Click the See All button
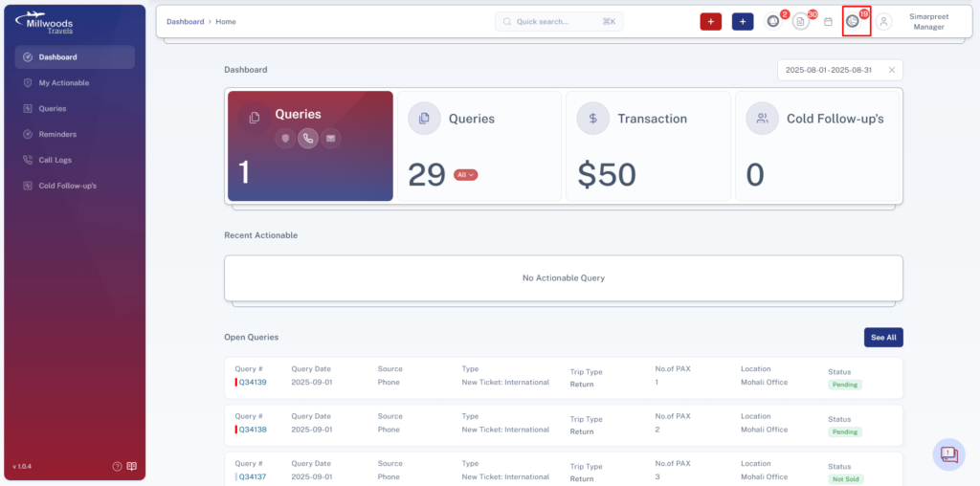This screenshot has height=486, width=980. pyautogui.click(x=883, y=338)
